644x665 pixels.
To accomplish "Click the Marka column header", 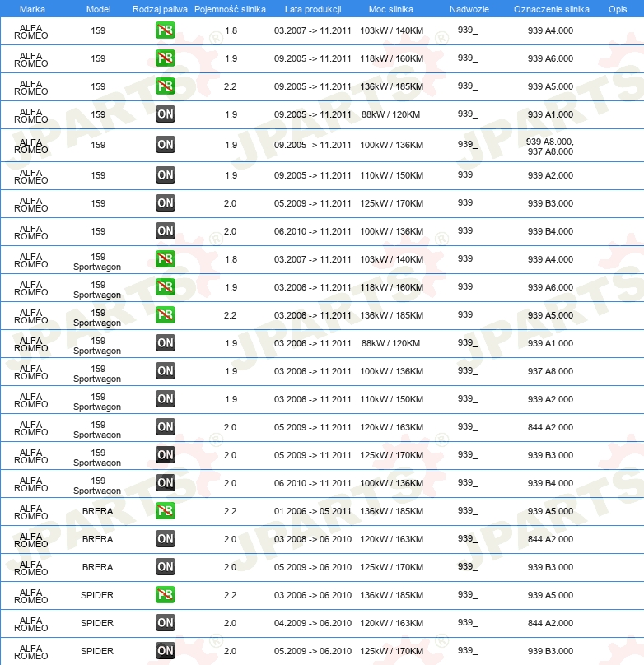I will pos(32,9).
